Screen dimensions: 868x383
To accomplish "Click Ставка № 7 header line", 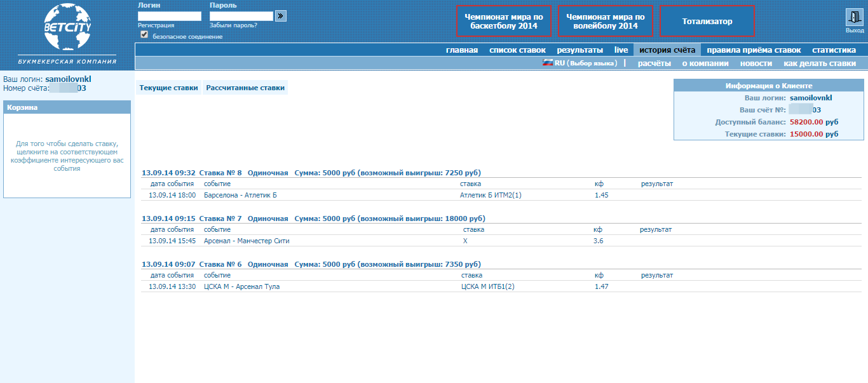I will tap(313, 218).
